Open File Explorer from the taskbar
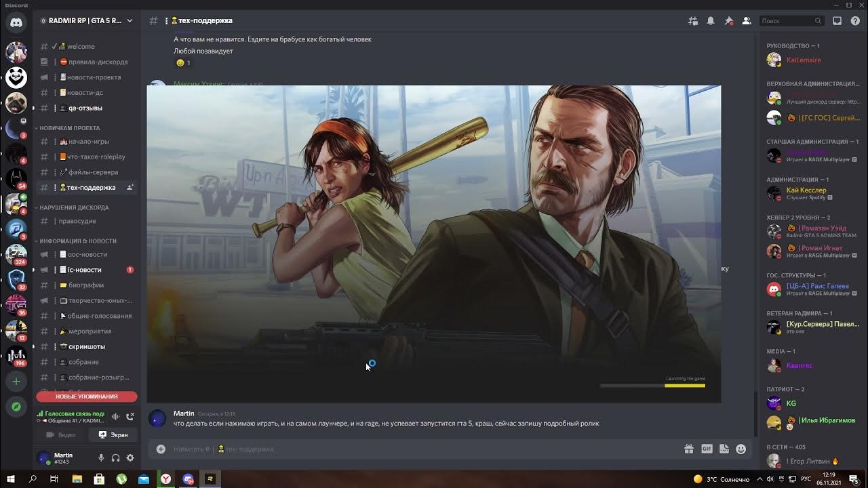This screenshot has width=868, height=488. [x=77, y=479]
